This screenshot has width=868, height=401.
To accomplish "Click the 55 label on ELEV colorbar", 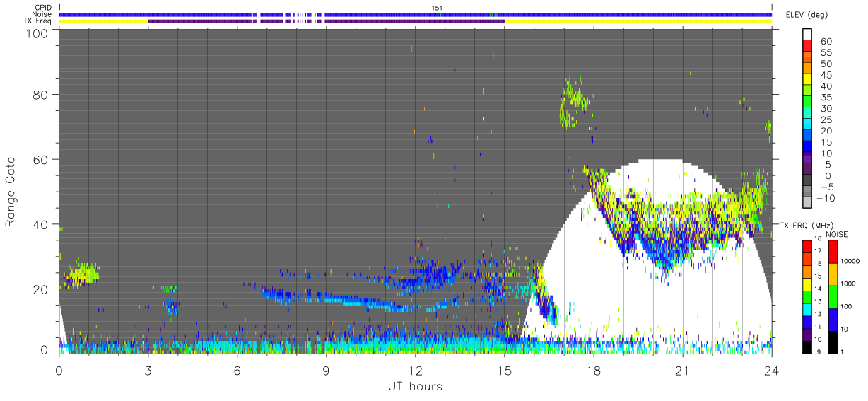I will [x=826, y=53].
